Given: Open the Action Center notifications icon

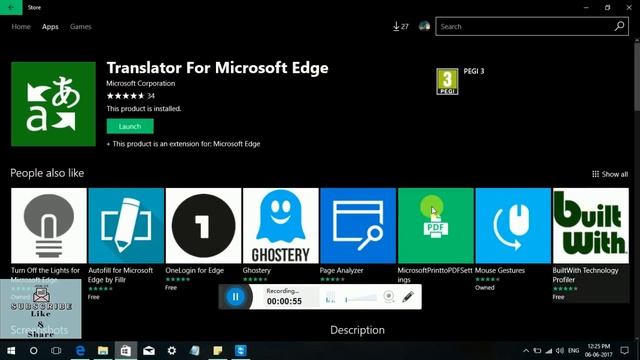Looking at the screenshot, I should point(624,351).
